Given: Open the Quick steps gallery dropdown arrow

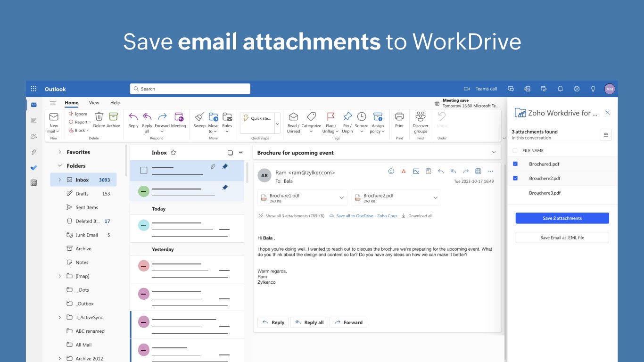Looking at the screenshot, I should click(277, 124).
